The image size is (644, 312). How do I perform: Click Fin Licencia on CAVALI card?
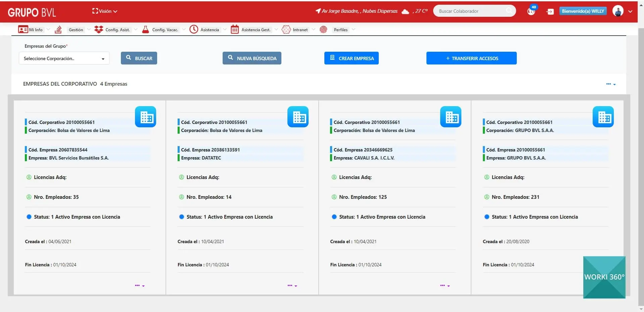pos(356,265)
